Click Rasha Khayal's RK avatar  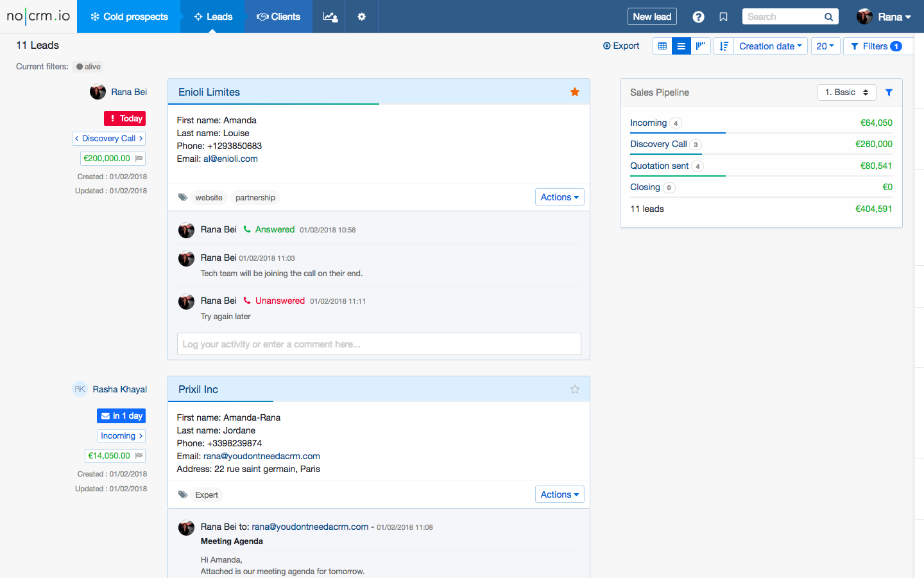(80, 389)
